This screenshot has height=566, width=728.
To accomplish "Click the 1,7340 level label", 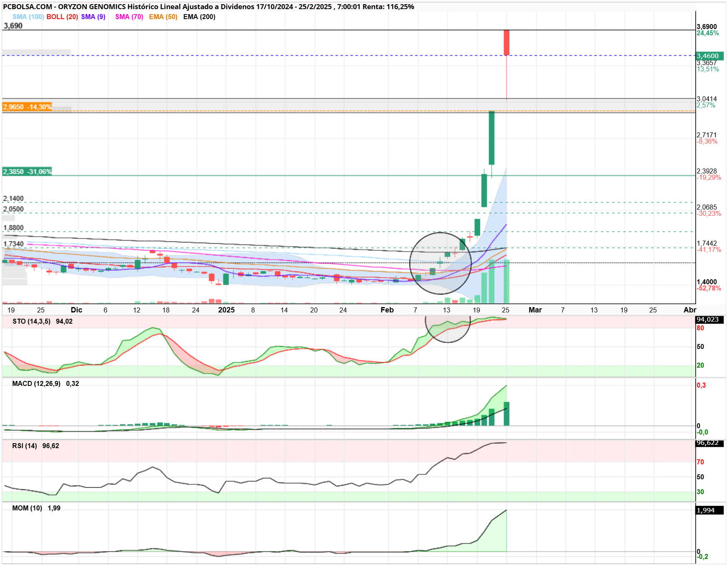I will tap(13, 244).
